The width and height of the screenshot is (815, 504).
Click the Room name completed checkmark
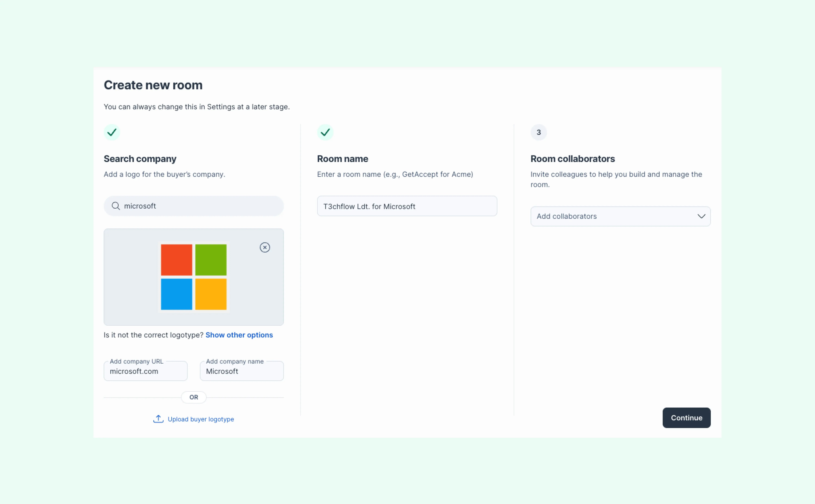point(325,132)
